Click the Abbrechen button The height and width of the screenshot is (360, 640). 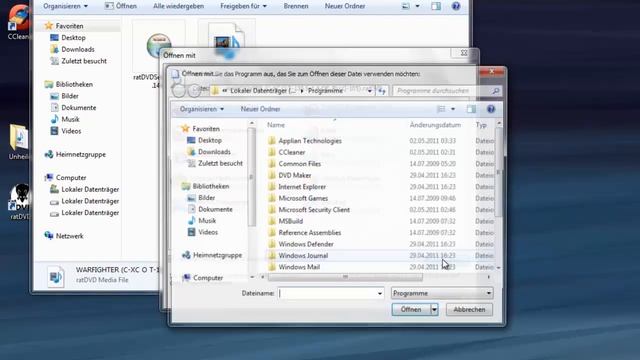(469, 309)
